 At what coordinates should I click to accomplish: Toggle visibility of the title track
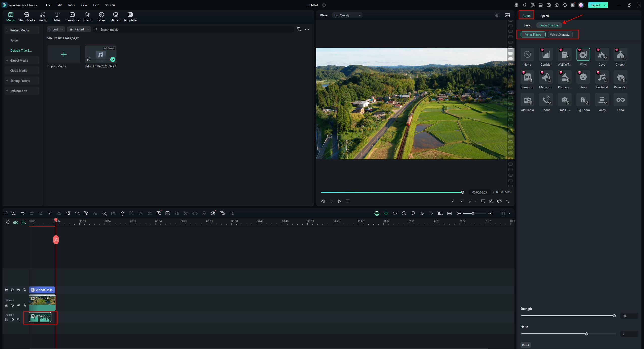click(19, 290)
